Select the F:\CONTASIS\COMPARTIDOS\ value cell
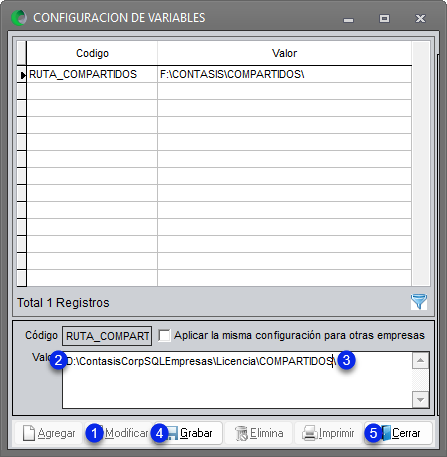This screenshot has width=447, height=457. pyautogui.click(x=284, y=74)
